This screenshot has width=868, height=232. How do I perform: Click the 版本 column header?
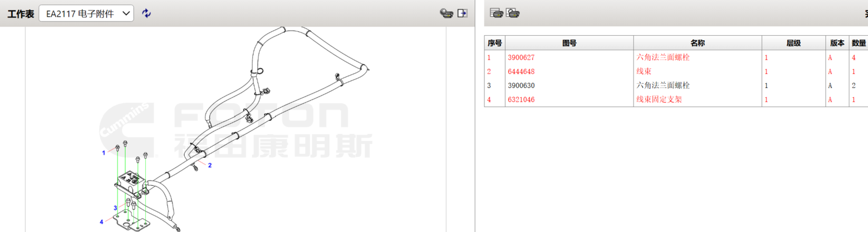coord(837,43)
